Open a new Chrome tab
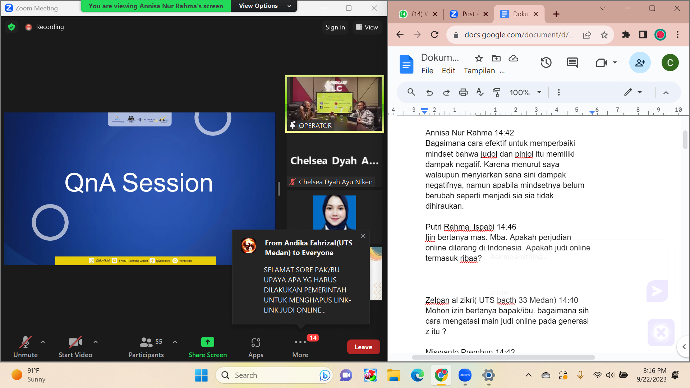Image resolution: width=690 pixels, height=388 pixels. [x=556, y=14]
